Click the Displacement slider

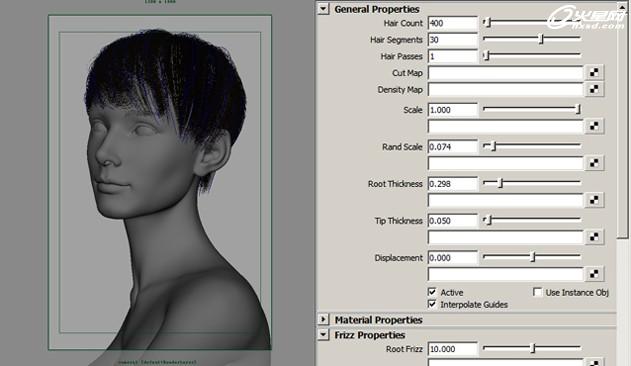point(532,257)
